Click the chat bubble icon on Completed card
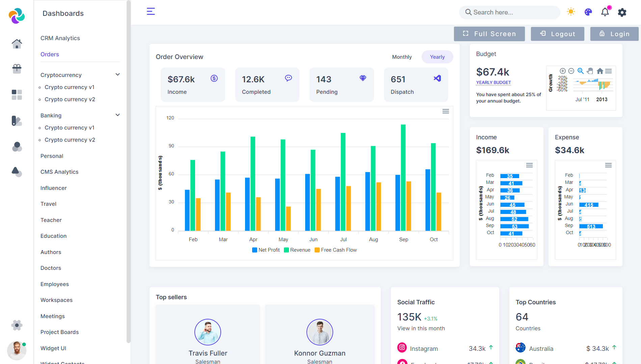This screenshot has width=641, height=364. click(x=288, y=78)
